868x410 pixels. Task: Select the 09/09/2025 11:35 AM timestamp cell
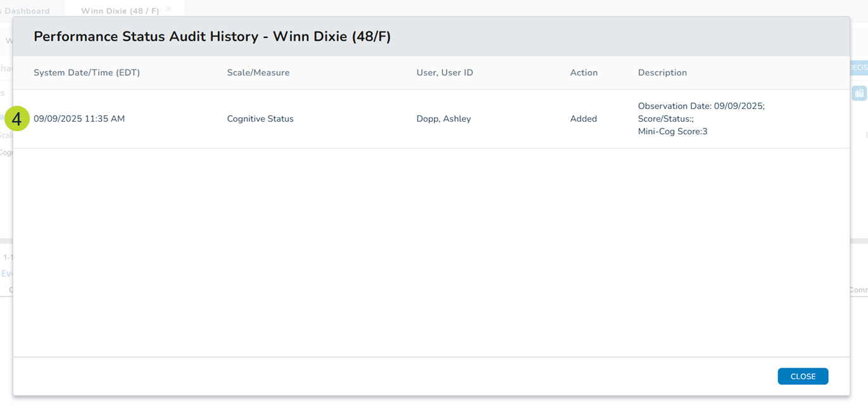(79, 119)
